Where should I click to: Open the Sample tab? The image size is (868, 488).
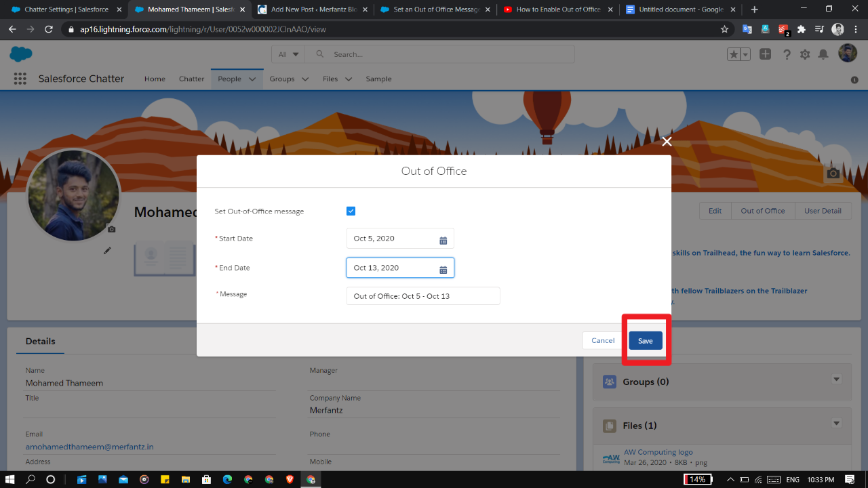(x=378, y=79)
